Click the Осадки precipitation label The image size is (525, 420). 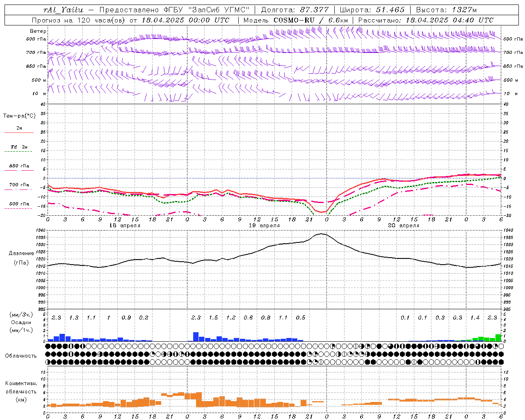click(x=21, y=322)
